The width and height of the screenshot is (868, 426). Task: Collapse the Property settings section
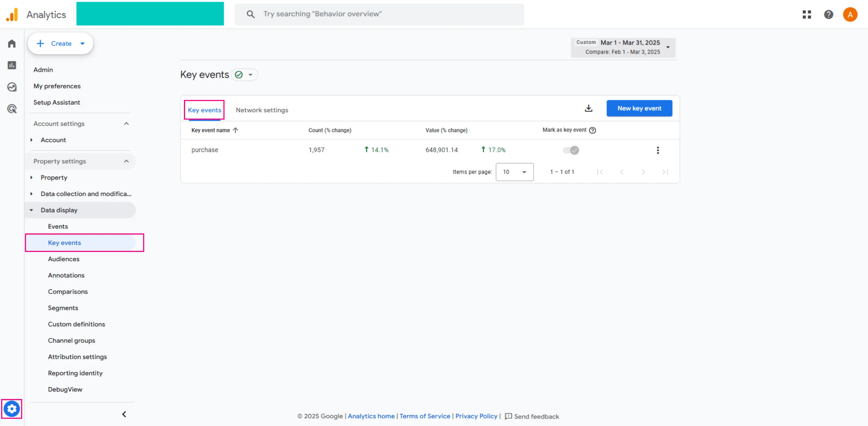pos(126,161)
